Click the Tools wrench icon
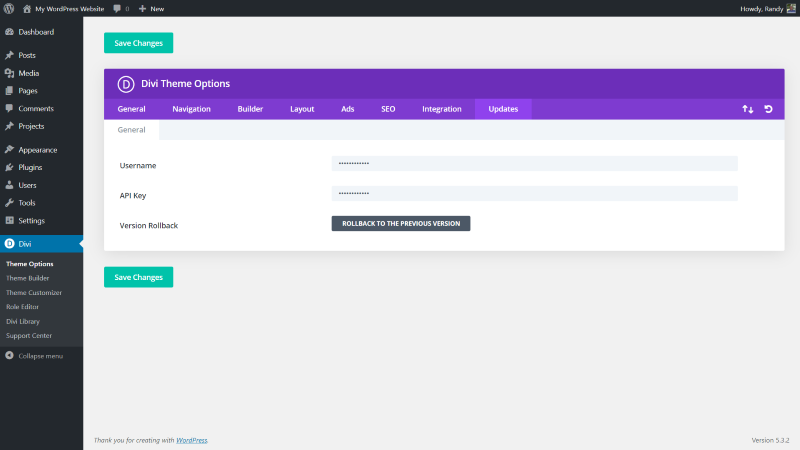800x450 pixels. tap(9, 203)
